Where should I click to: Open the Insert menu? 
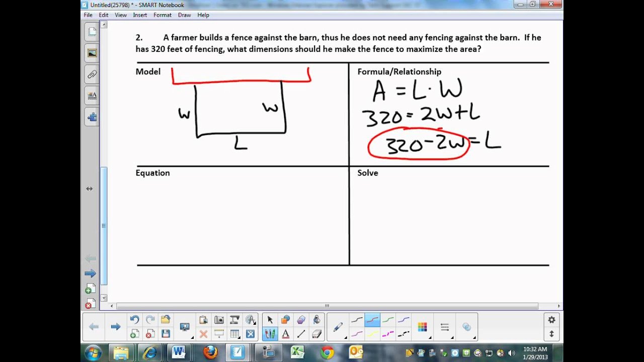click(140, 15)
